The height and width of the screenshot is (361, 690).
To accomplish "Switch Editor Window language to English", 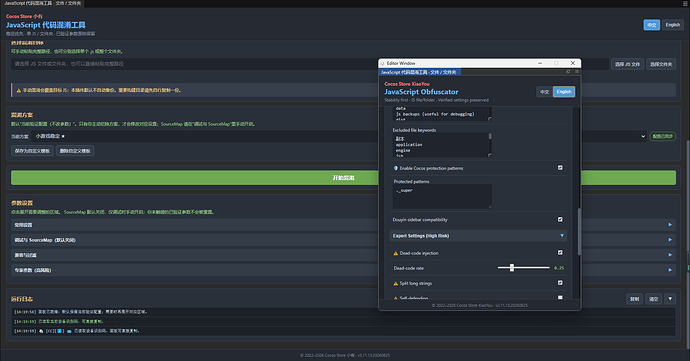I will pos(564,92).
